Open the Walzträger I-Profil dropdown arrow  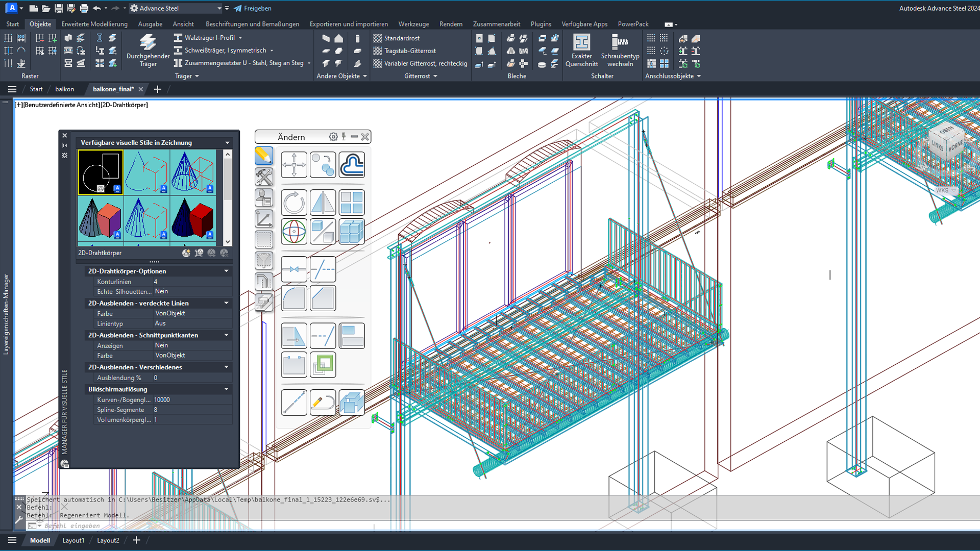[240, 38]
